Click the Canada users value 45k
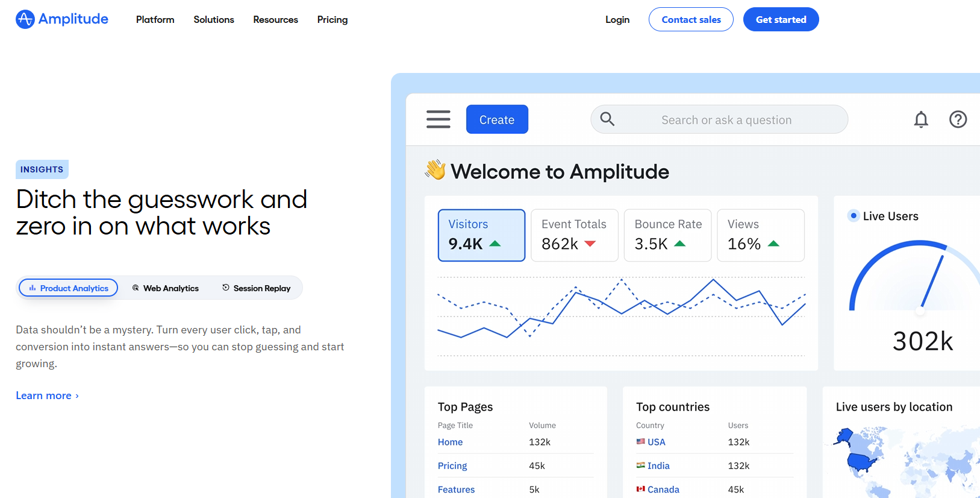 [736, 490]
